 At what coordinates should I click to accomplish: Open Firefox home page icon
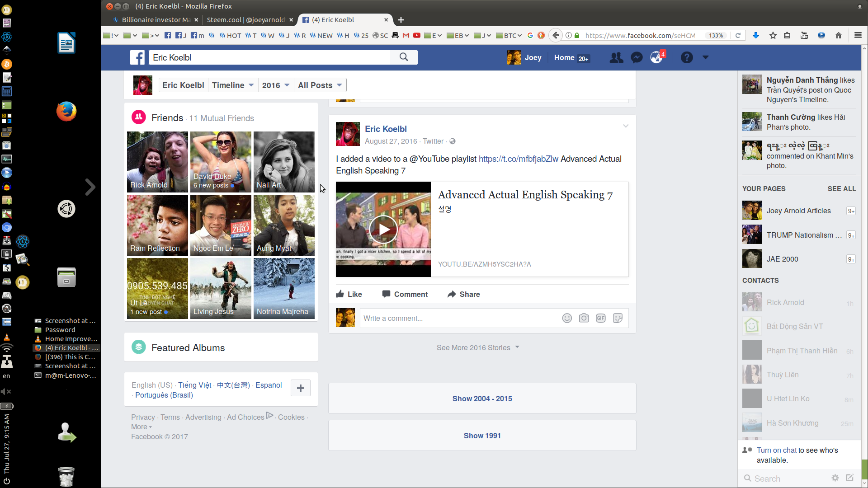(x=838, y=35)
